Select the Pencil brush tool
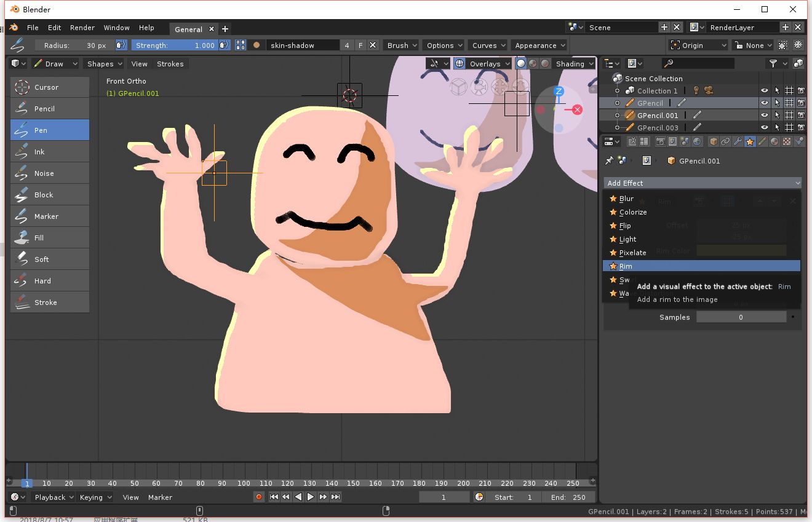Viewport: 812px width, 522px height. click(49, 109)
